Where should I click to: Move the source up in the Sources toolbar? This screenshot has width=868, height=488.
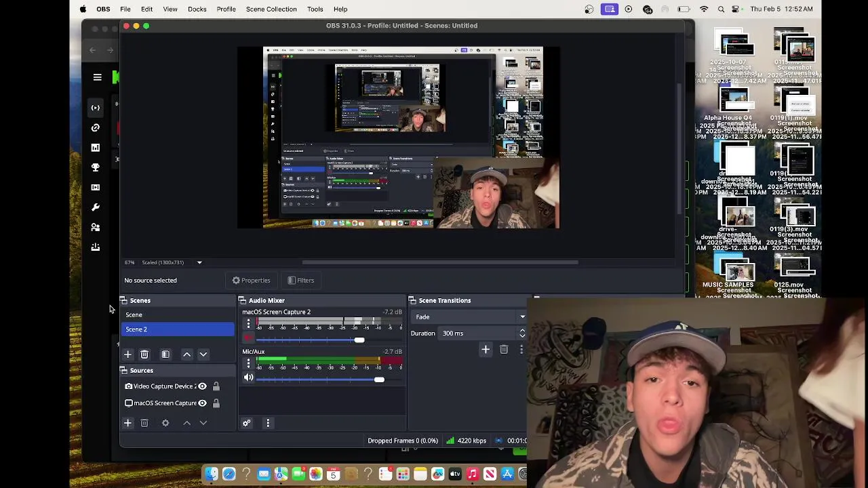tap(187, 422)
